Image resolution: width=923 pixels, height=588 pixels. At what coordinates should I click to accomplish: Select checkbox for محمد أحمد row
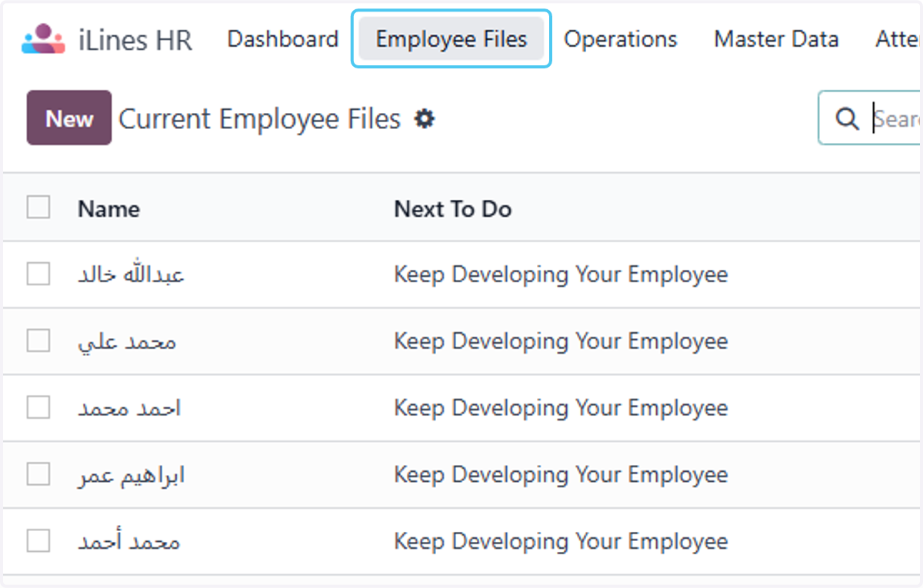pyautogui.click(x=38, y=541)
